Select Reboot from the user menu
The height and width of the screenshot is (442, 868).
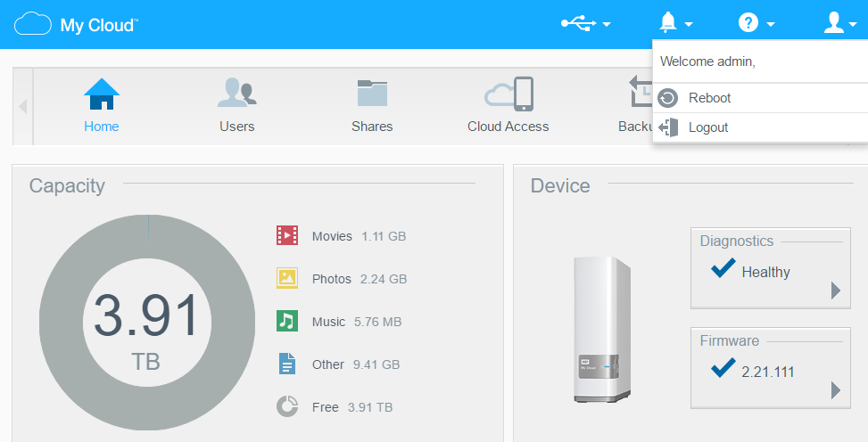760,98
